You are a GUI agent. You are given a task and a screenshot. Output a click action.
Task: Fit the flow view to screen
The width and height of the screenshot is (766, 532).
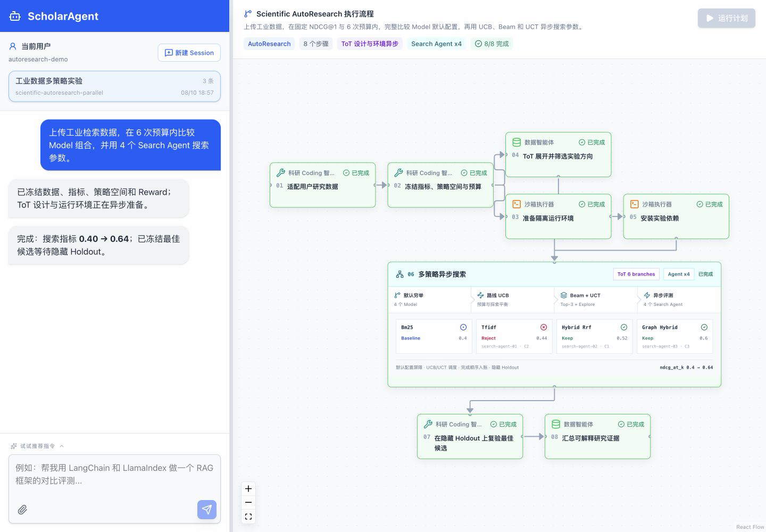click(x=248, y=517)
